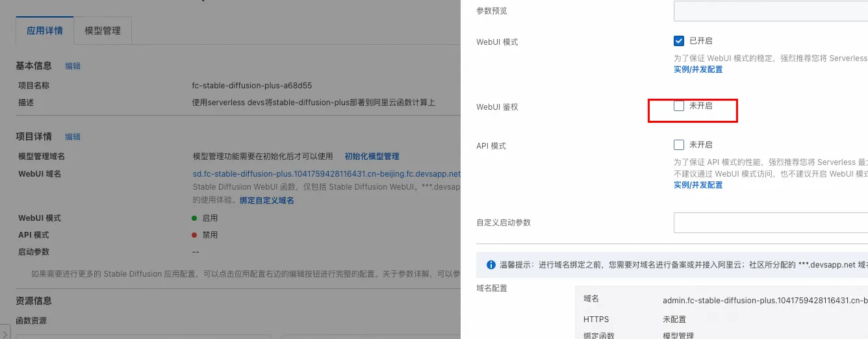Image resolution: width=868 pixels, height=339 pixels.
Task: Click the 绑定函数 模型管理 value
Action: (x=678, y=336)
